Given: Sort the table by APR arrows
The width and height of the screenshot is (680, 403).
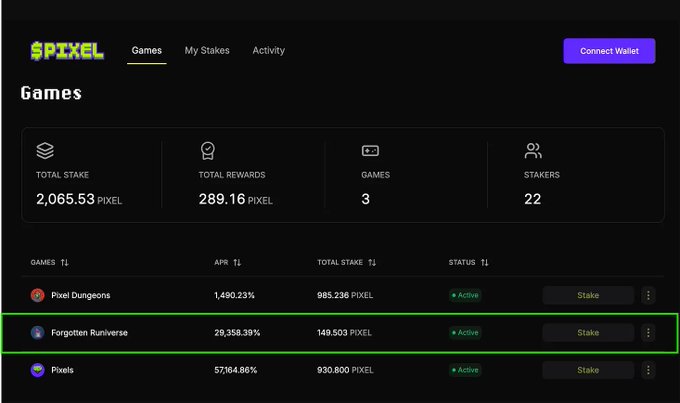Looking at the screenshot, I should (x=237, y=262).
